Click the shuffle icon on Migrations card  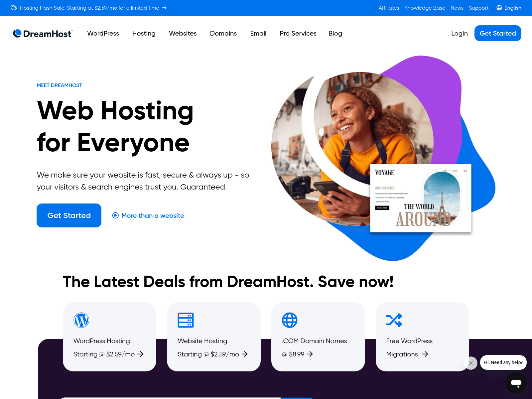pyautogui.click(x=394, y=320)
